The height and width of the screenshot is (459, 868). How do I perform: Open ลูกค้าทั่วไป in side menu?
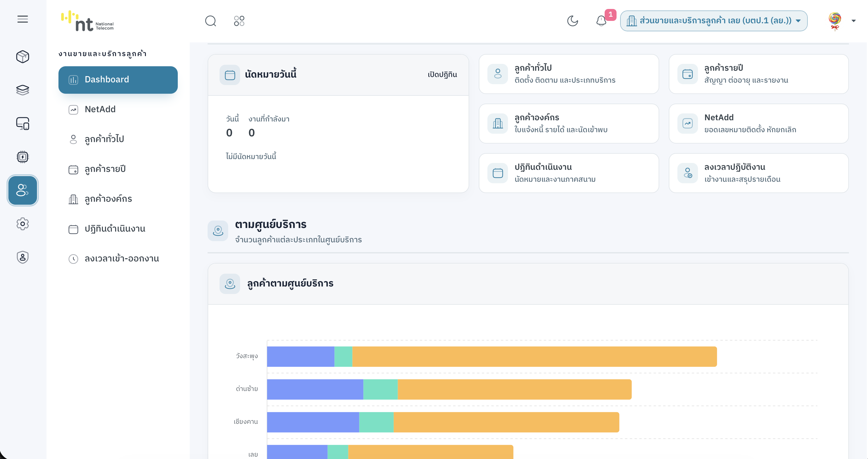pos(118,139)
